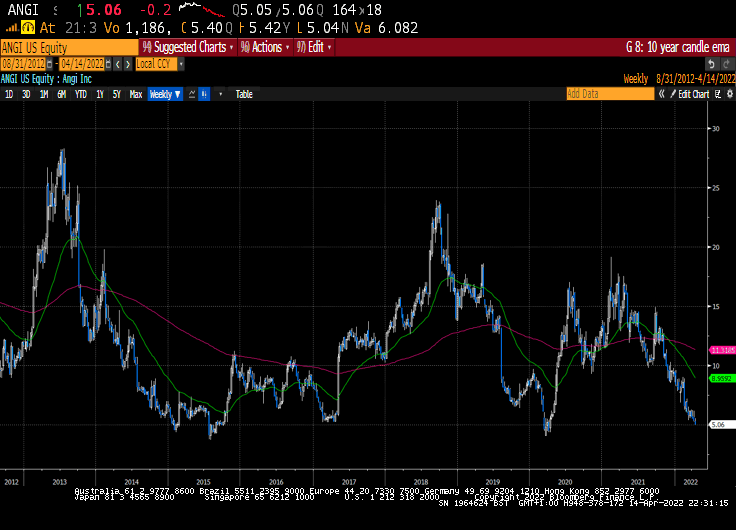The height and width of the screenshot is (530, 736).
Task: Switch to Table view
Action: tap(244, 94)
